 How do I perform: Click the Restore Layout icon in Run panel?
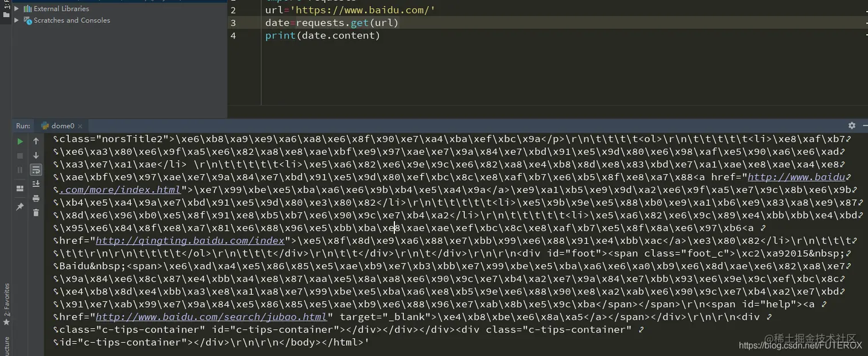(20, 189)
